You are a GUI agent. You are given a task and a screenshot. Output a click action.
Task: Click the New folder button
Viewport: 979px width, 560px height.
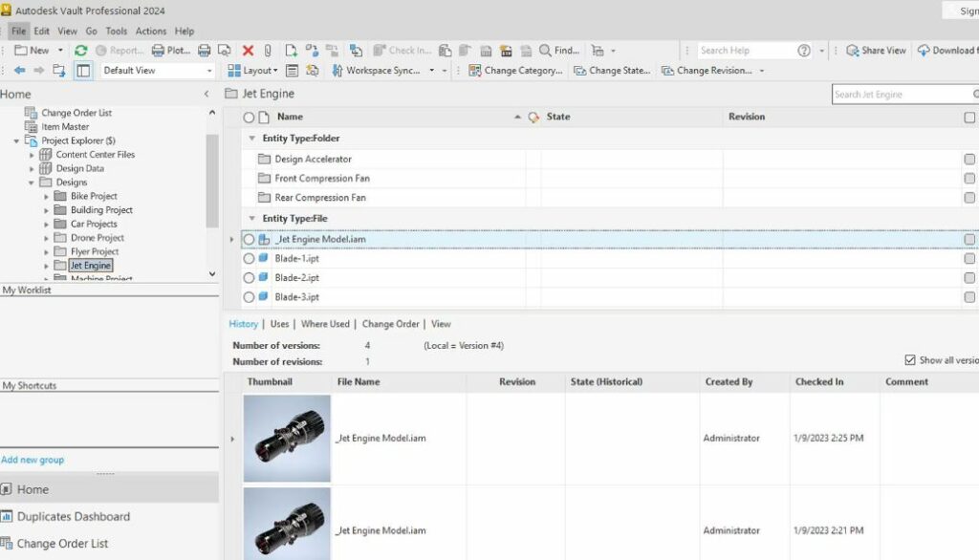point(32,51)
